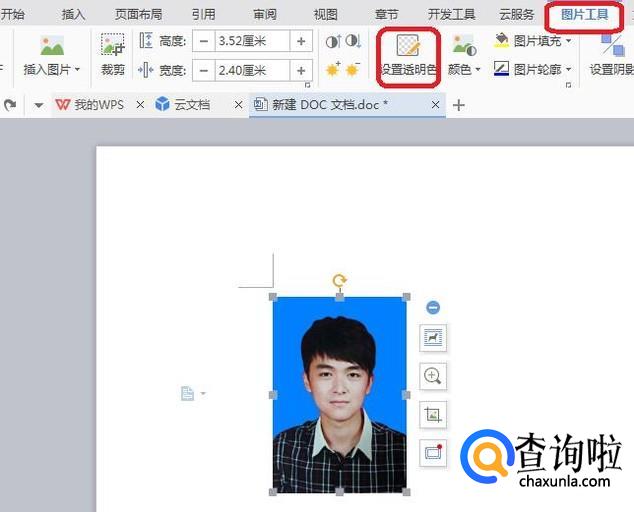Viewport: 634px width, 512px height.
Task: Expand the 颜色 dropdown arrow
Action: click(x=478, y=70)
